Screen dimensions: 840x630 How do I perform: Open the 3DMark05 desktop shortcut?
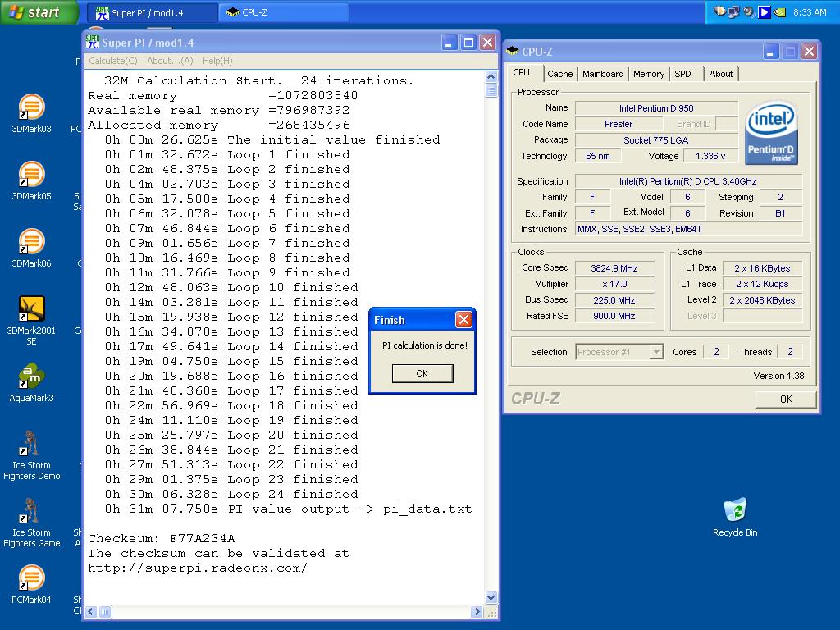[32, 181]
